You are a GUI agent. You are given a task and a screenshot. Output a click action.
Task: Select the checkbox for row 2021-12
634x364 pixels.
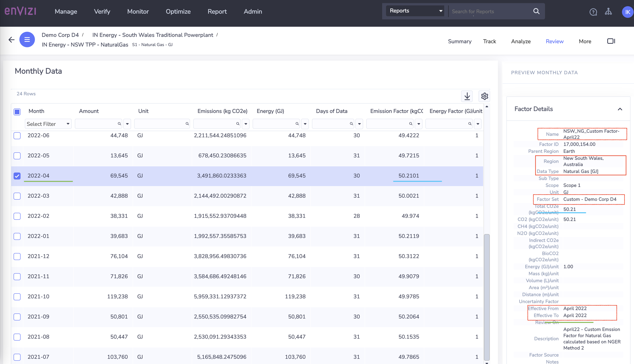(17, 257)
